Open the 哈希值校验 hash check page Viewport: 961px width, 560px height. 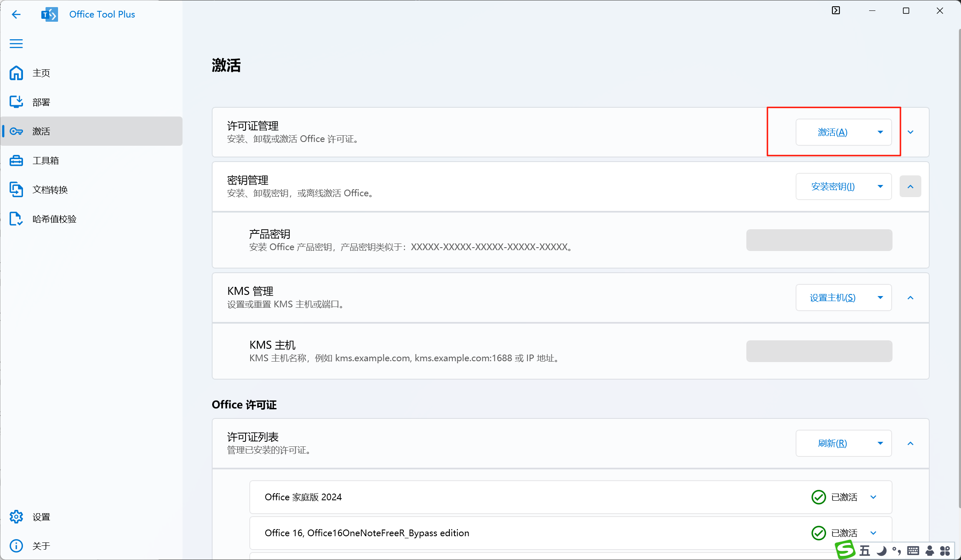[91, 219]
